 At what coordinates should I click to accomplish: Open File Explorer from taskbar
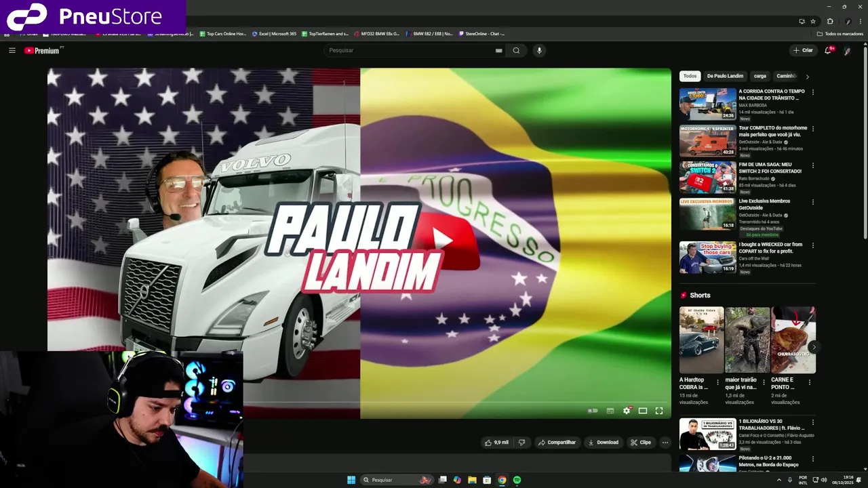[x=472, y=480]
